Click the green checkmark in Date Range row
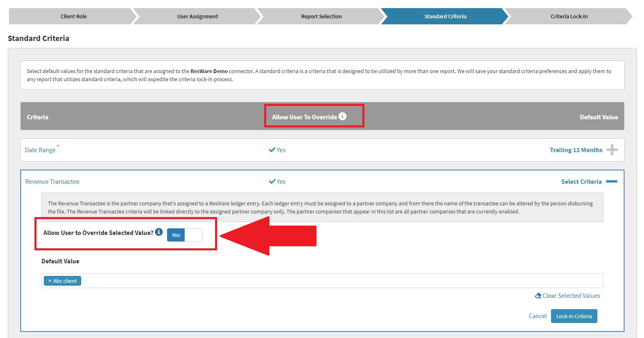Screen dimensions: 644x338 coord(272,150)
